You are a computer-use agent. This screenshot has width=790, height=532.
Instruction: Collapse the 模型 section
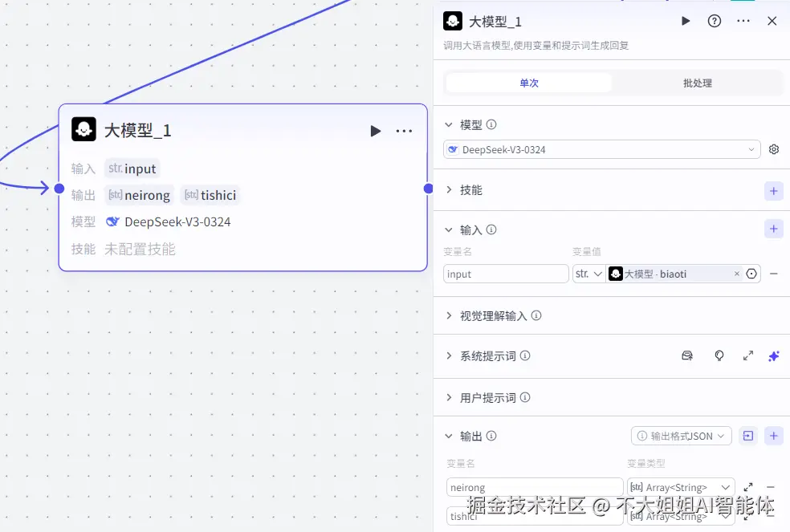449,124
